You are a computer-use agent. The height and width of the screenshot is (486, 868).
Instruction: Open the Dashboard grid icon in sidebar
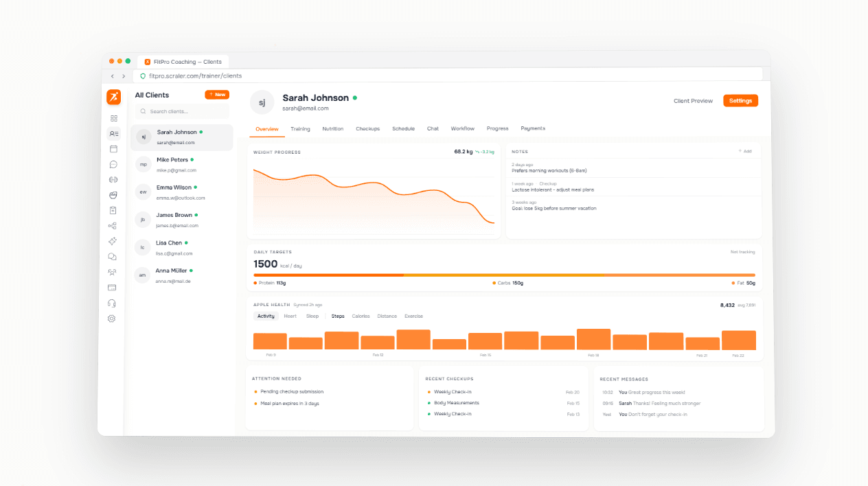point(113,118)
